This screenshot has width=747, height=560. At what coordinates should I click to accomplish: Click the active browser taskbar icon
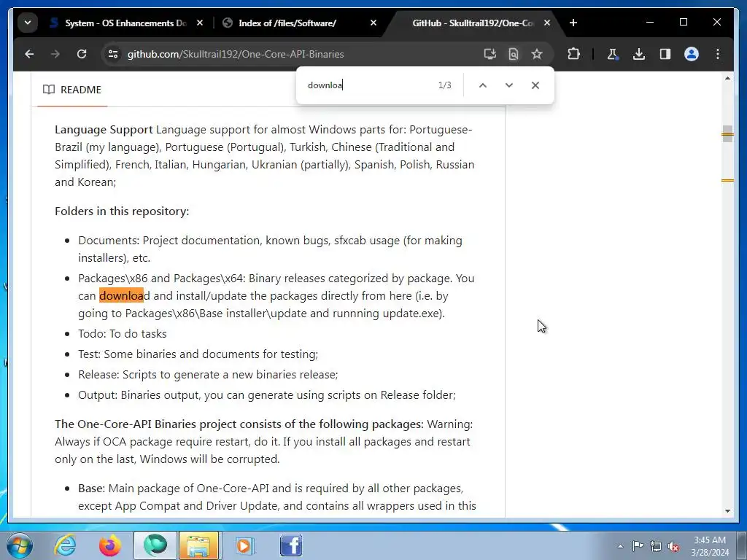pos(155,545)
